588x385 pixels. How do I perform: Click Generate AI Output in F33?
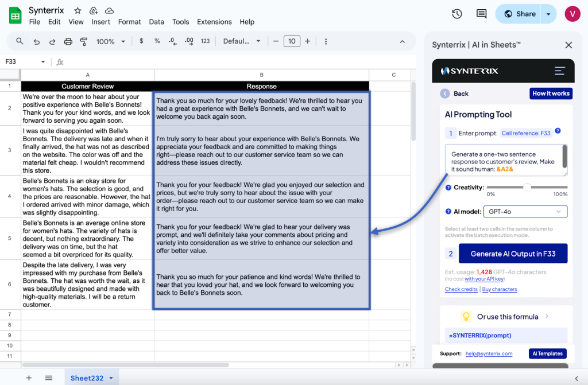513,254
